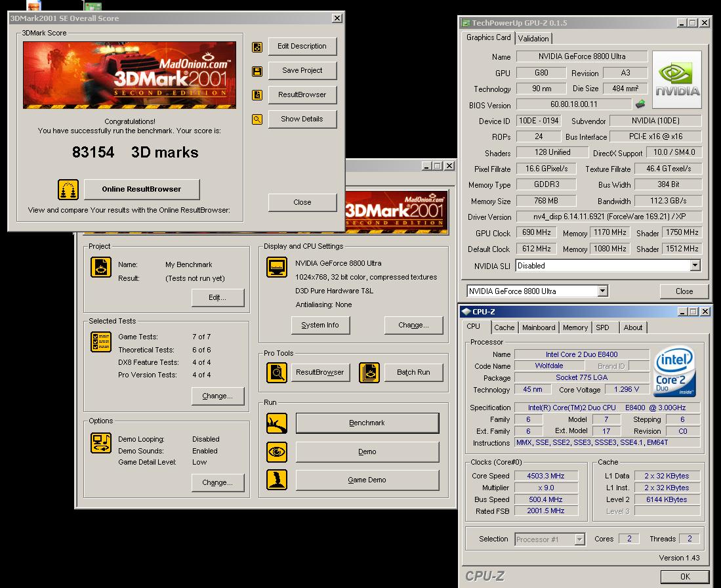Click the System Info button

click(320, 325)
